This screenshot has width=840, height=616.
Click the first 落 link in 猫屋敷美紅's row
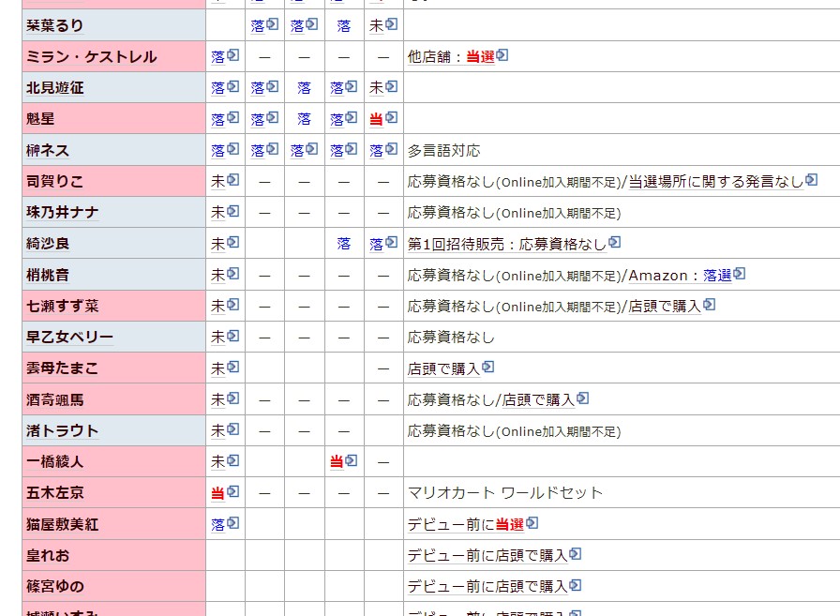point(217,524)
